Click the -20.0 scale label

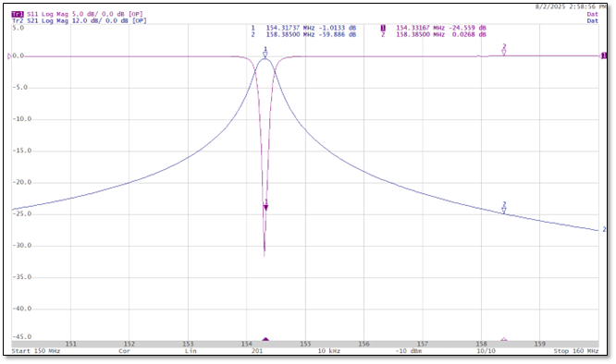tap(21, 182)
